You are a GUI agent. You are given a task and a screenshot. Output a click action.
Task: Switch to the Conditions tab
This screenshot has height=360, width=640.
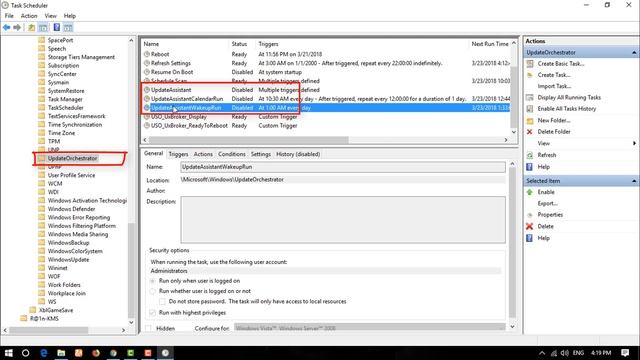pos(232,154)
